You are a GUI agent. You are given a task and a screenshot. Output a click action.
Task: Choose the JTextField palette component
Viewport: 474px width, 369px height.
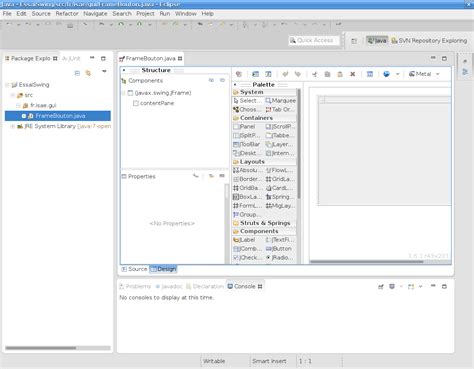280,240
